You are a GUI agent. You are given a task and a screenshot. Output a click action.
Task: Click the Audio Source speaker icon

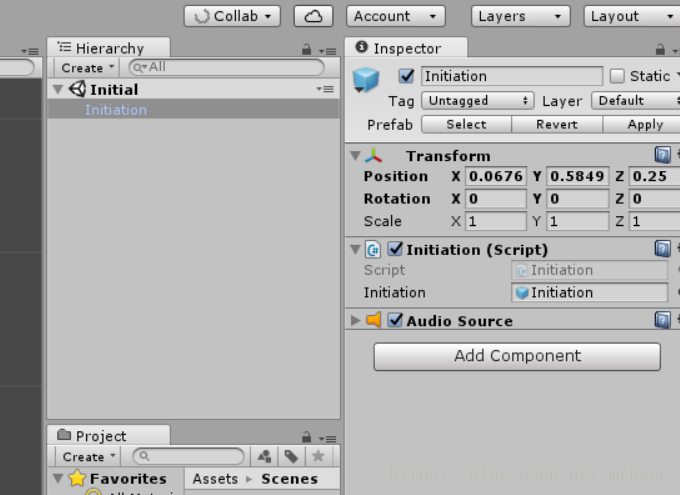[373, 320]
